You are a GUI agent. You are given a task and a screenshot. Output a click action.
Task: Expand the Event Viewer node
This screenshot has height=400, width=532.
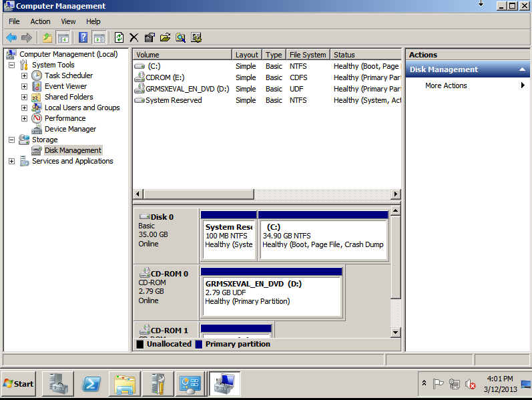[25, 86]
